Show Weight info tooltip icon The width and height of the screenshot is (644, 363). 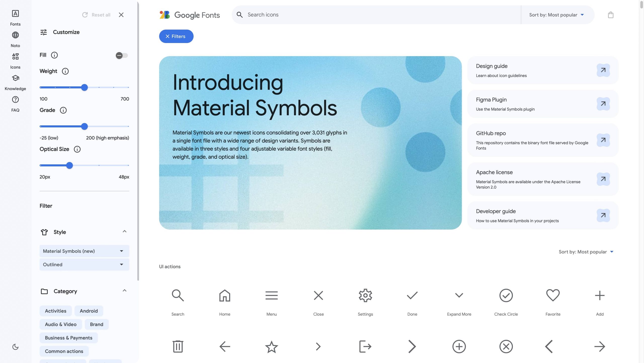[x=65, y=71]
